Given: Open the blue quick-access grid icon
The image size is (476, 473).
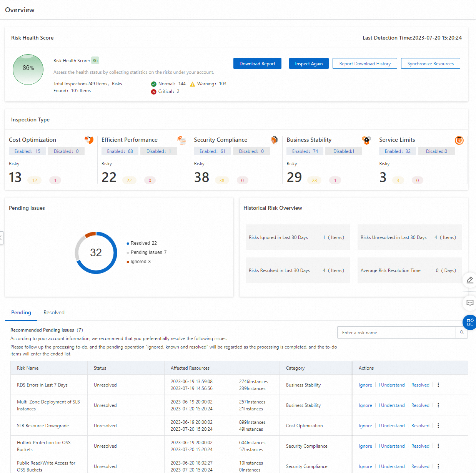Looking at the screenshot, I should pyautogui.click(x=470, y=322).
